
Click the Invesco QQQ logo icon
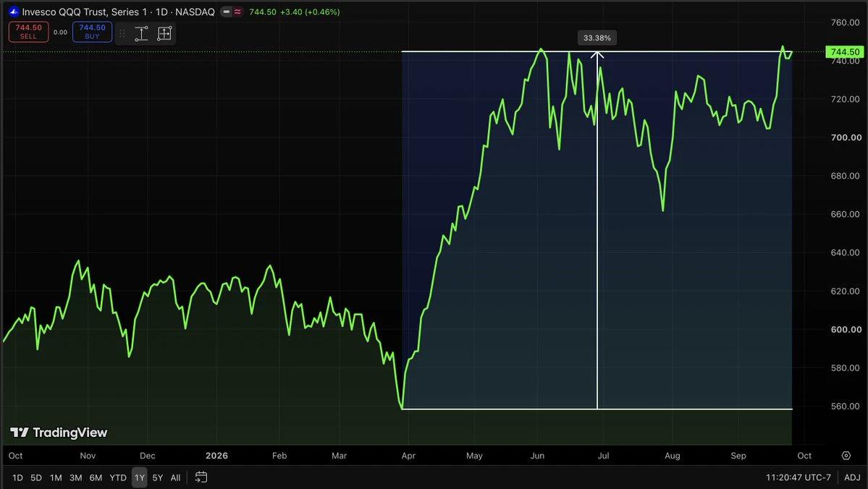click(x=14, y=12)
